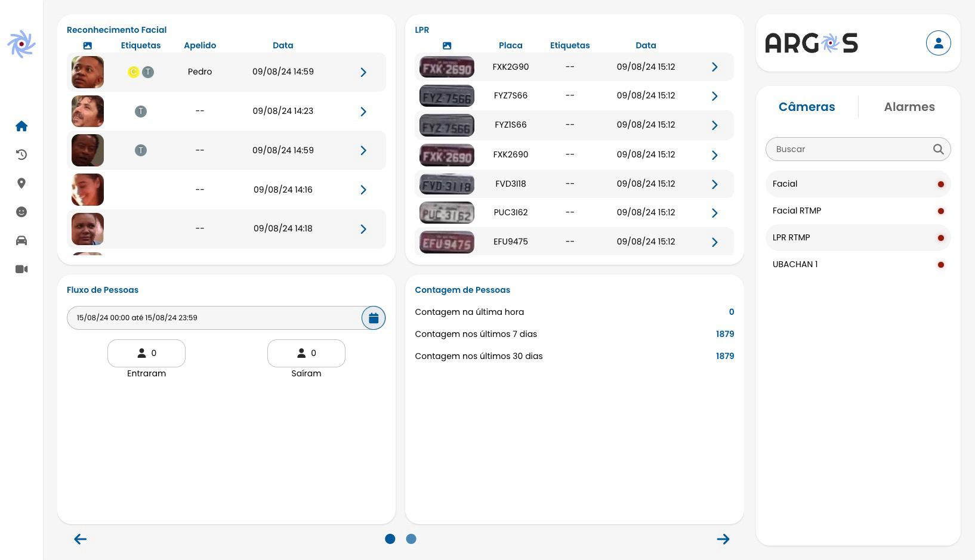Open the calendar date picker button
The image size is (975, 560).
click(x=374, y=318)
